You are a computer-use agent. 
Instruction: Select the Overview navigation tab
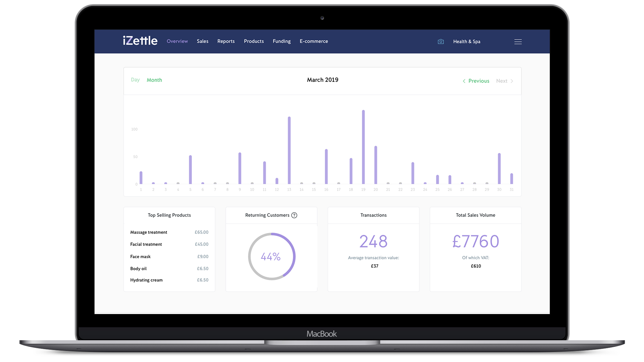177,41
